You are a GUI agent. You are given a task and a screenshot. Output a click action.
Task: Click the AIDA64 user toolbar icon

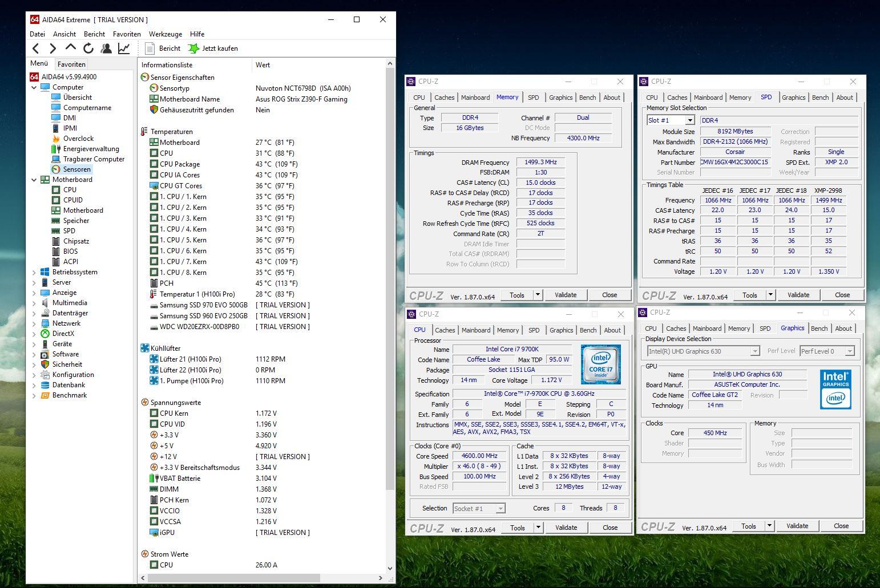click(x=106, y=48)
